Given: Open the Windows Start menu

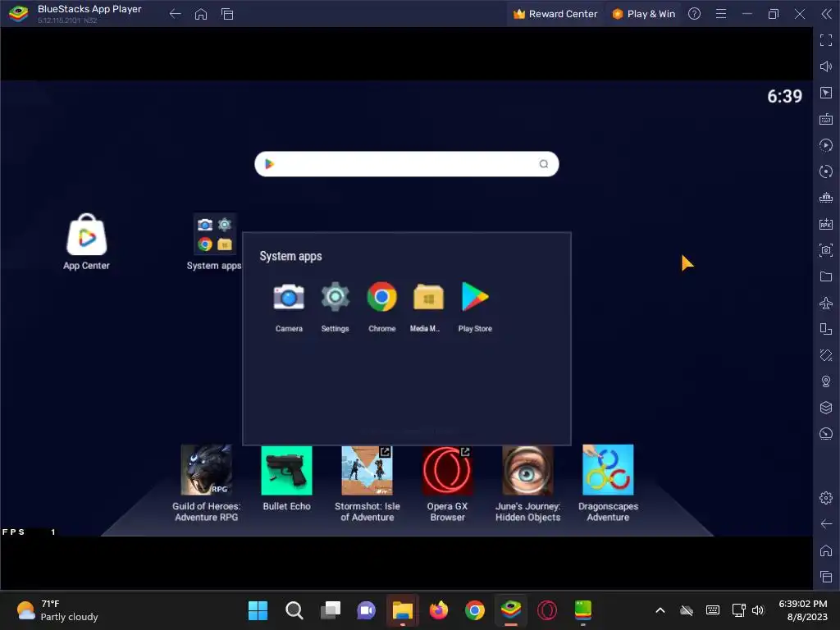Looking at the screenshot, I should [258, 610].
